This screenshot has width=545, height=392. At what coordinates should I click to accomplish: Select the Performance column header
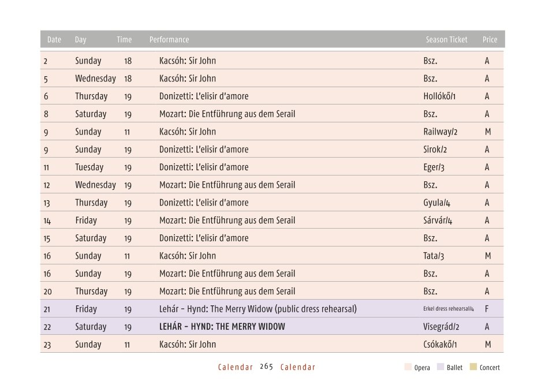tap(169, 40)
